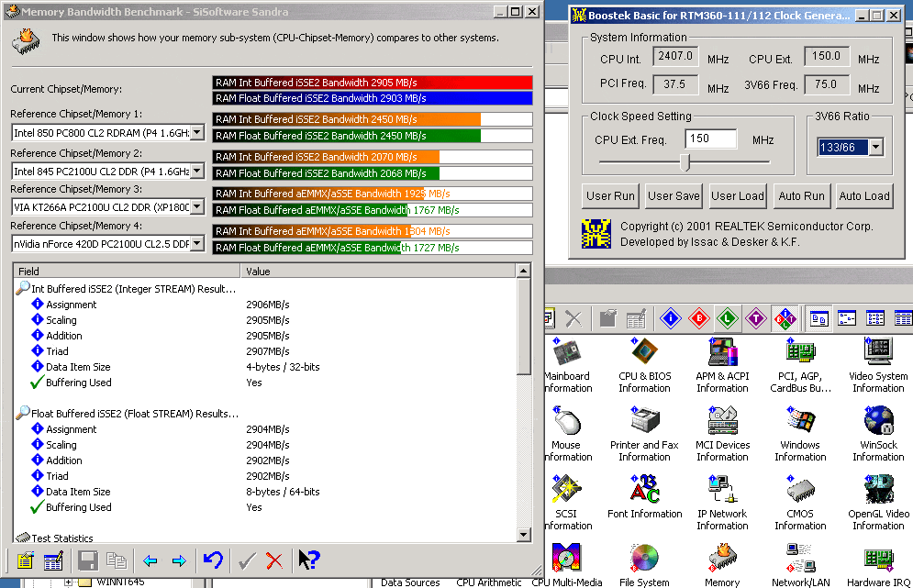Screen dimensions: 913x588
Task: Click blue information modules filter icon
Action: (670, 318)
